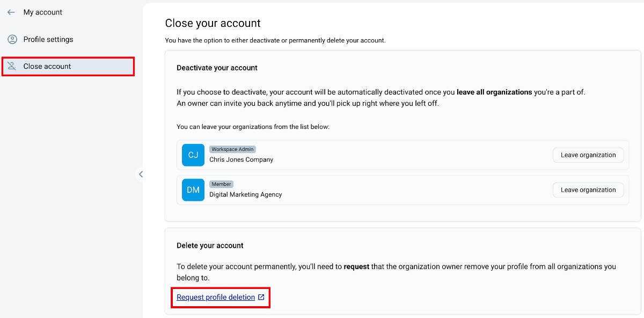The image size is (644, 318).
Task: Click the CJ avatar for Chris Jones Company
Action: pyautogui.click(x=193, y=155)
